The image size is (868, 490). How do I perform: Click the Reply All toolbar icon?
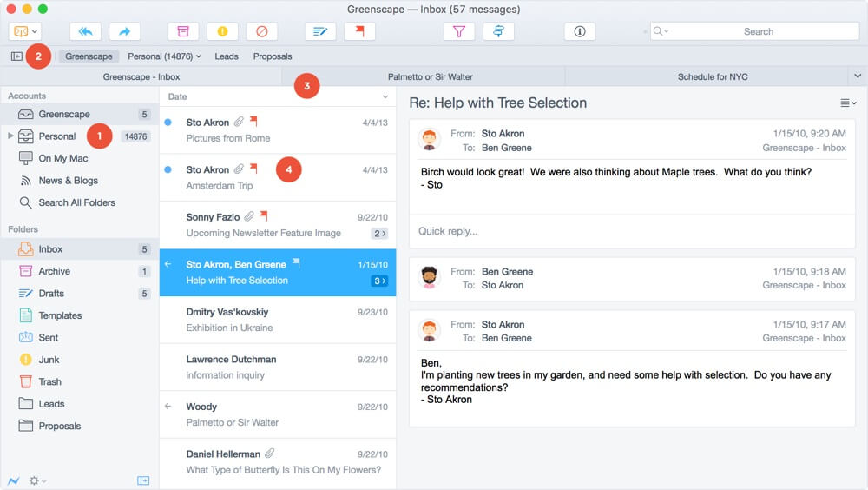pyautogui.click(x=85, y=31)
